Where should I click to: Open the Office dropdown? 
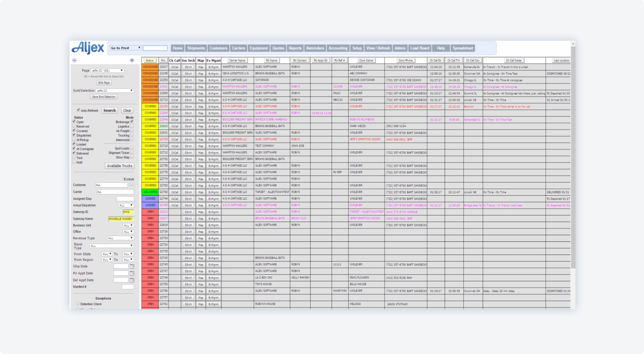pyautogui.click(x=128, y=232)
